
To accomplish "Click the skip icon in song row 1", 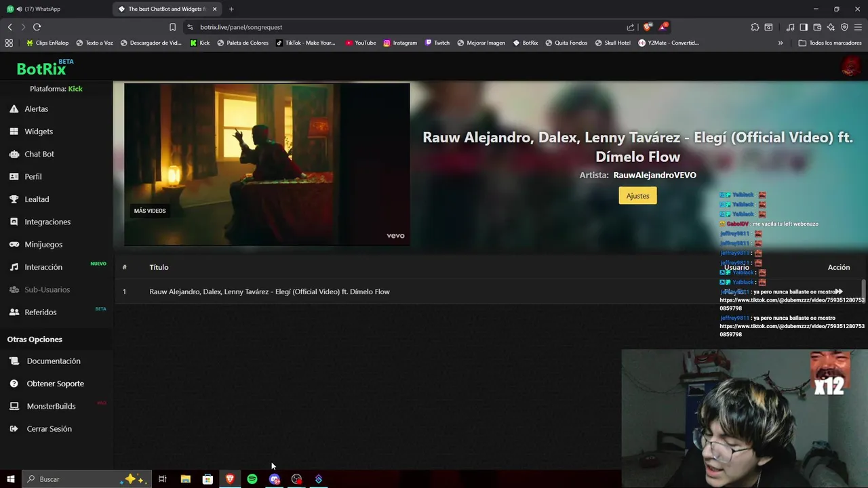I will point(839,291).
